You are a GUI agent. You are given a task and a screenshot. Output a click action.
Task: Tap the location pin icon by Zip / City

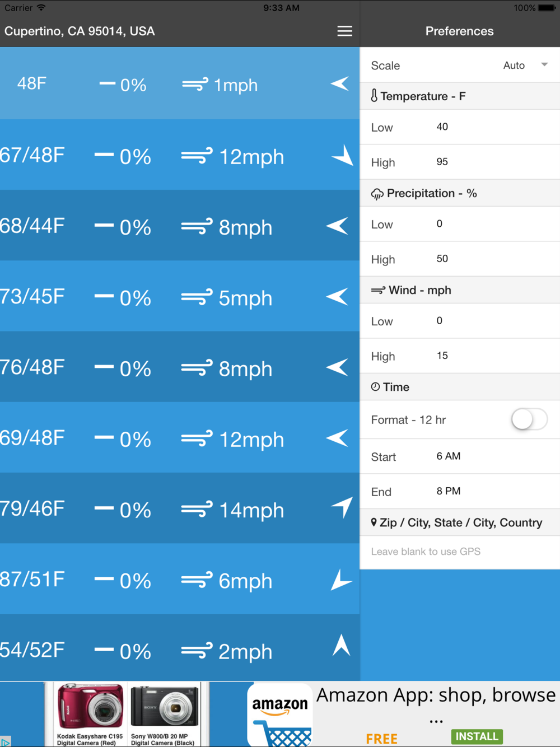[374, 522]
